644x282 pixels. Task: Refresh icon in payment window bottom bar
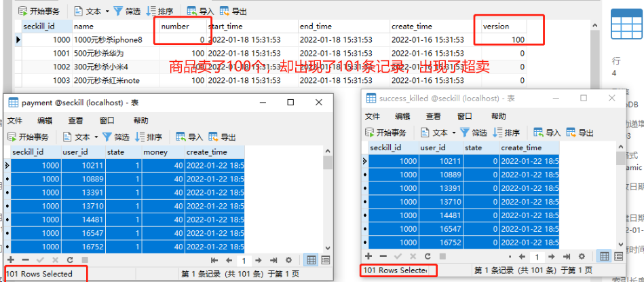(x=70, y=260)
